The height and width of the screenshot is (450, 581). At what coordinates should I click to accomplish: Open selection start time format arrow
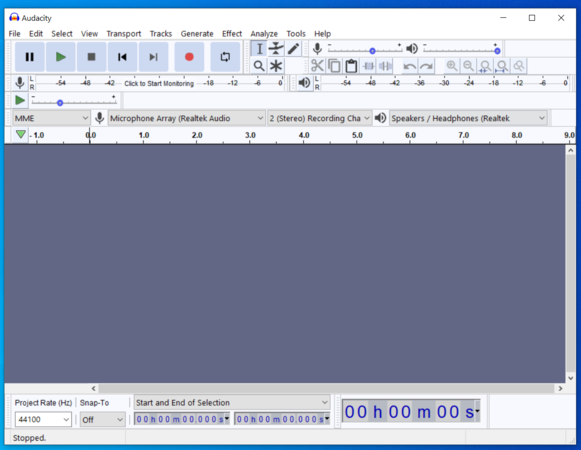[227, 419]
